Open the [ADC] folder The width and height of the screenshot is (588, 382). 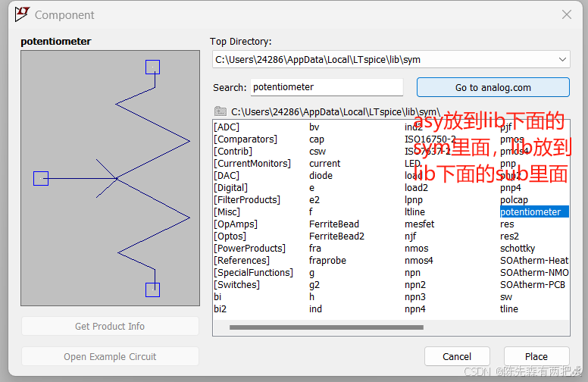[227, 127]
